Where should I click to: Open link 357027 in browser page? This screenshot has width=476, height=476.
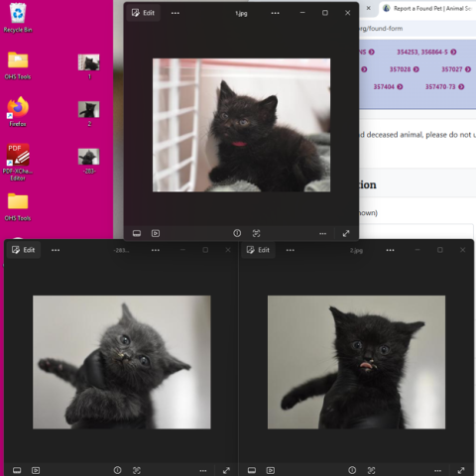pyautogui.click(x=456, y=69)
